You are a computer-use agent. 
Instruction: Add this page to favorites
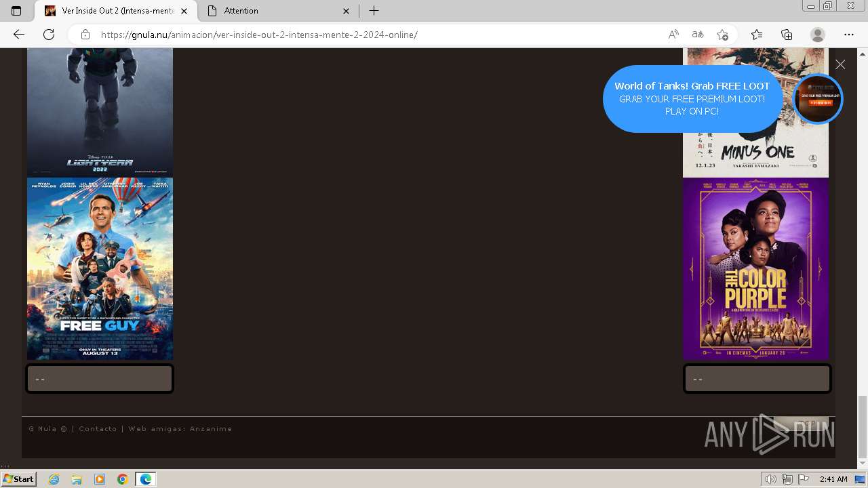pyautogui.click(x=722, y=35)
